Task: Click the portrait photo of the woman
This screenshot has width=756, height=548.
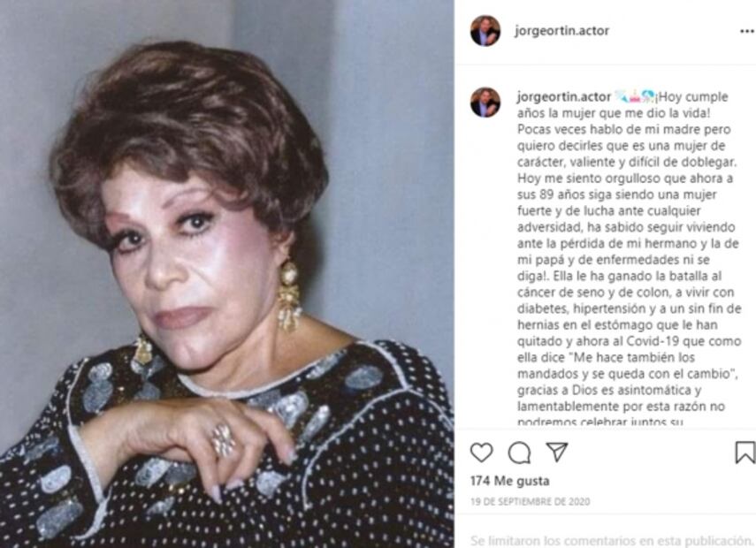Action: (x=226, y=274)
